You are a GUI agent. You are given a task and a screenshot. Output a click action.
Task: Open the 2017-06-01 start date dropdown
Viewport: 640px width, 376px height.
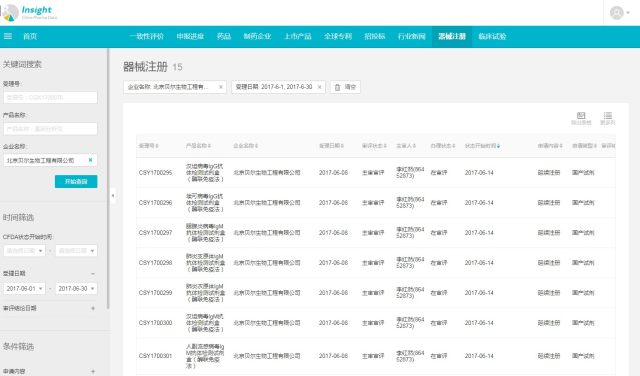point(24,288)
